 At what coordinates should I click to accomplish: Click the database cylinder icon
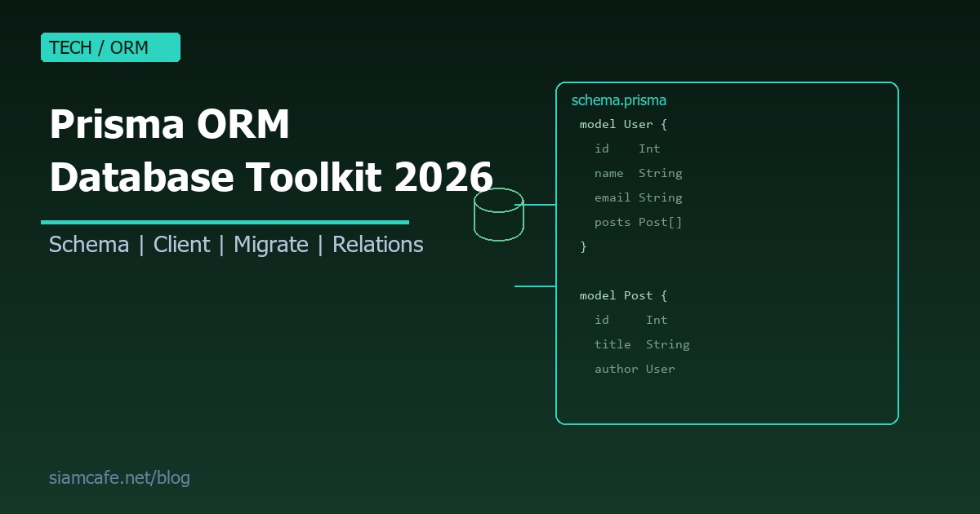pyautogui.click(x=498, y=215)
